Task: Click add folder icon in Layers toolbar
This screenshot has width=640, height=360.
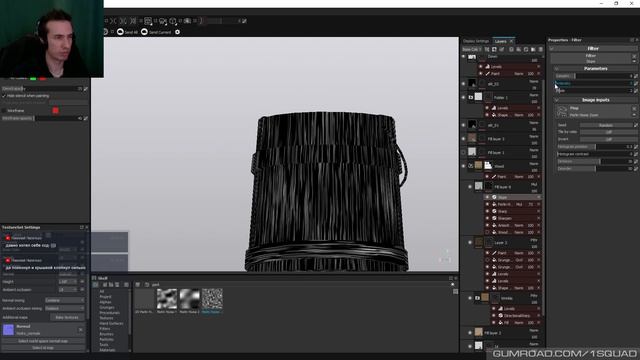Action: coord(533,49)
